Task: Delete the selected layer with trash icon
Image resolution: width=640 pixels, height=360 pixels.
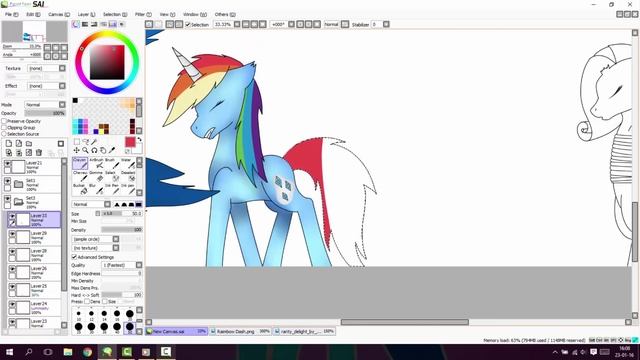Action: click(x=39, y=153)
